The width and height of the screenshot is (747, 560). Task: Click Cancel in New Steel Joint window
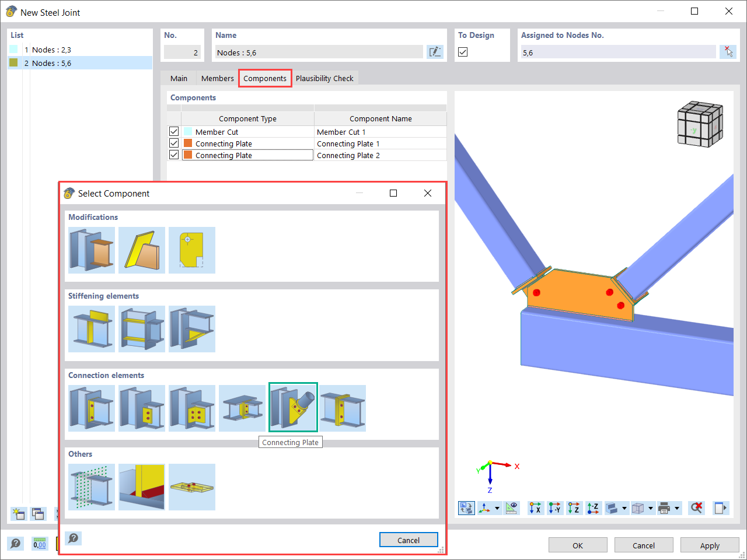tap(644, 545)
